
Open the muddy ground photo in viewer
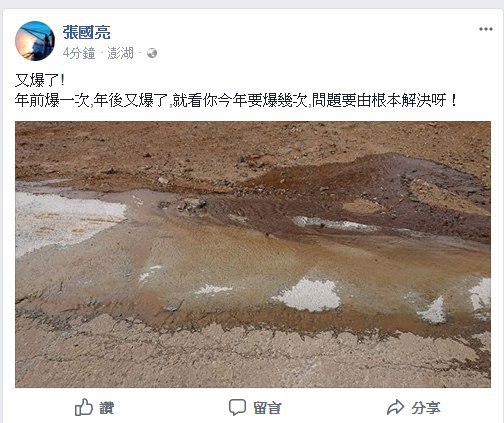pos(253,254)
